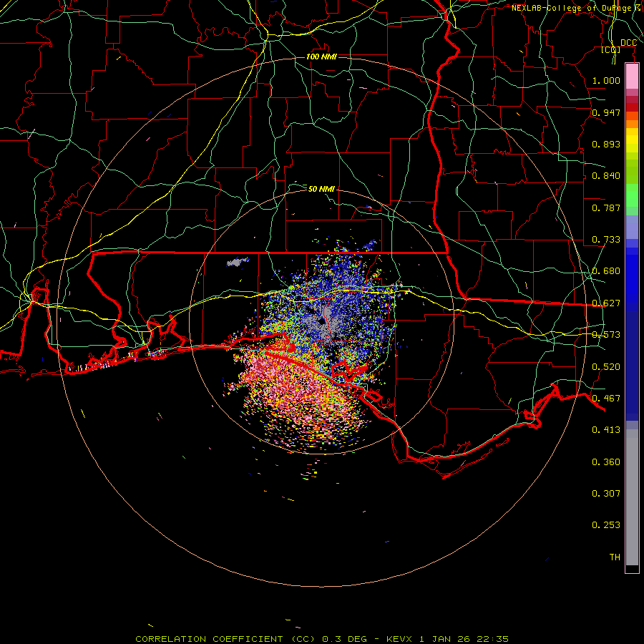Image resolution: width=644 pixels, height=644 pixels.
Task: Click the 0.840 scale value
Action: pos(606,176)
